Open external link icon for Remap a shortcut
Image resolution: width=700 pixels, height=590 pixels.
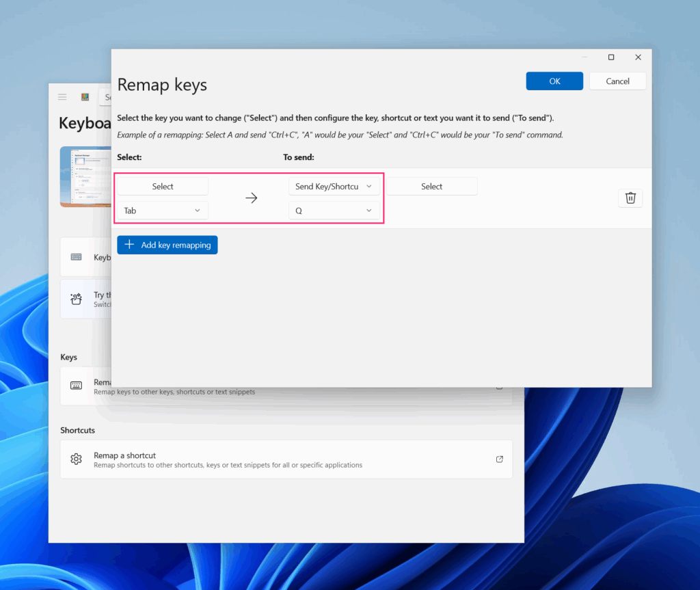pos(500,459)
